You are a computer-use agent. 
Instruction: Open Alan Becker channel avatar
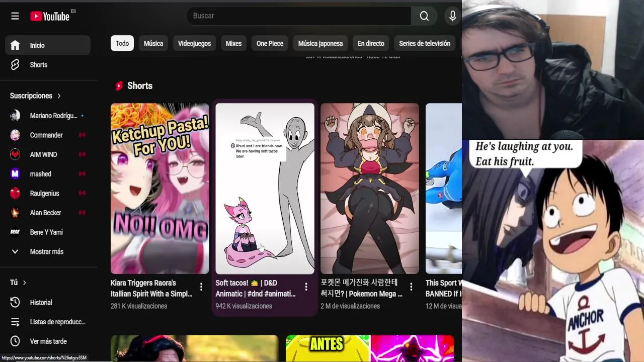[x=15, y=213]
